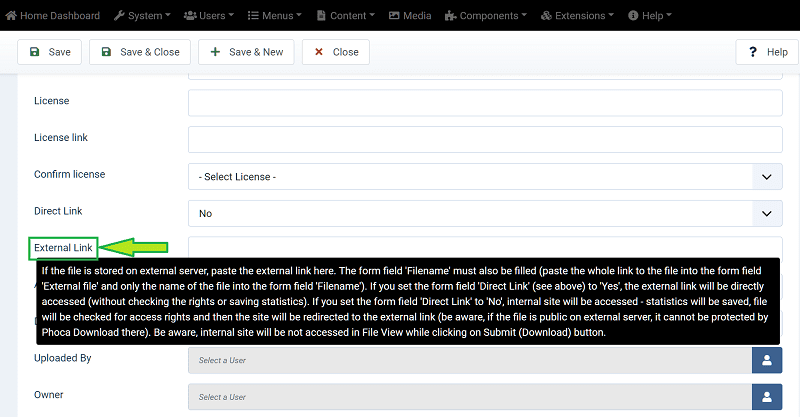This screenshot has width=800, height=417.
Task: Click the Save button
Action: [x=50, y=52]
